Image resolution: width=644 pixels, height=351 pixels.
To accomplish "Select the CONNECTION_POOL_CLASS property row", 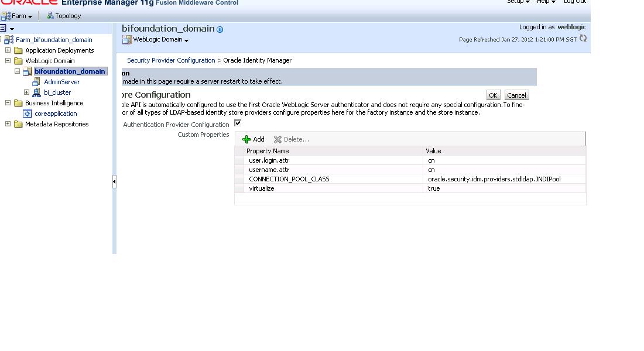I will [410, 180].
